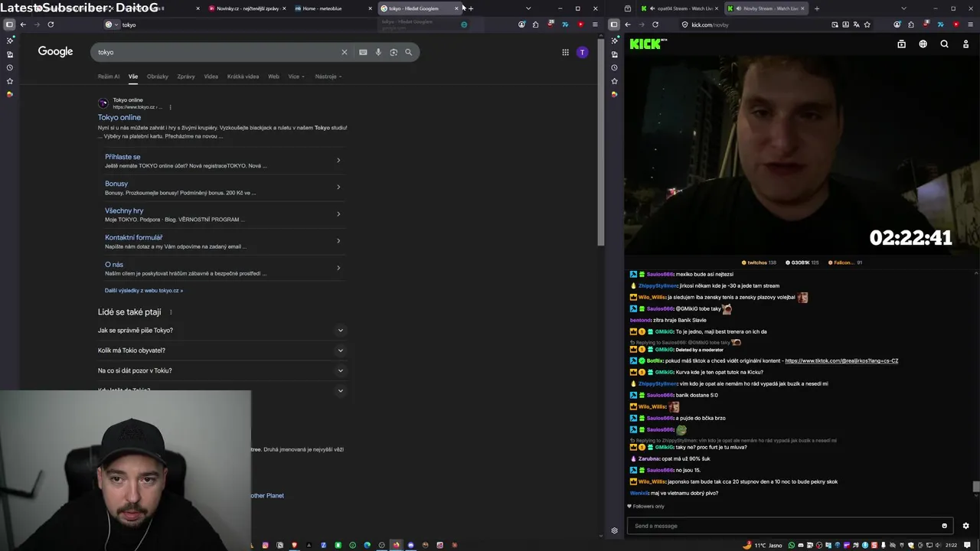Expand the Kontaktní formulář sitelink chevron

[x=338, y=240]
